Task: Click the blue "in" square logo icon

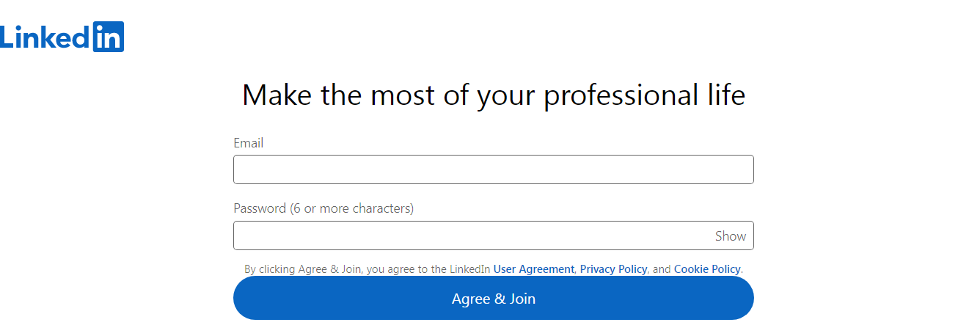Action: (x=109, y=37)
